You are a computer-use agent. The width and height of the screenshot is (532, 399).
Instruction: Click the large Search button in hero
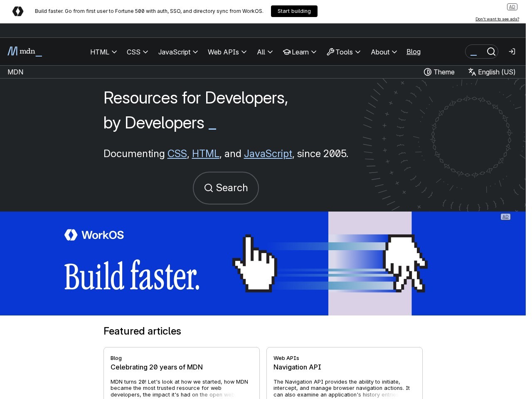click(x=226, y=188)
